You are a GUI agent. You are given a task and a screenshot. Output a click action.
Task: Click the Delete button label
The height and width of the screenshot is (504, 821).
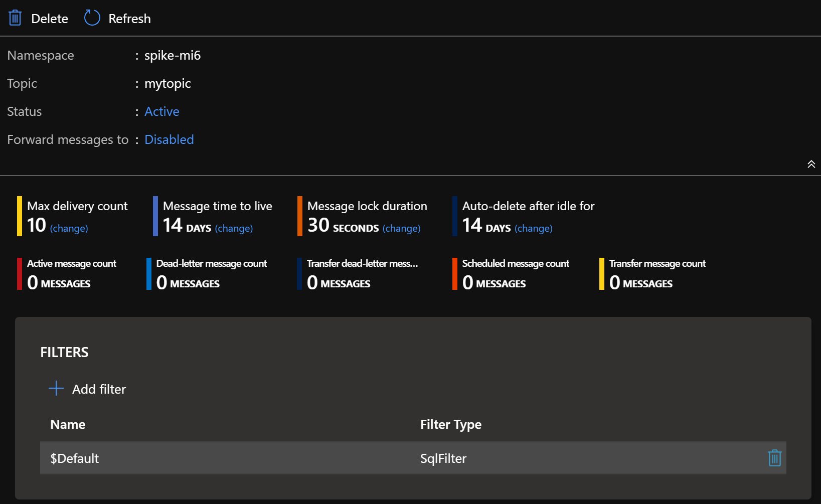(x=50, y=19)
